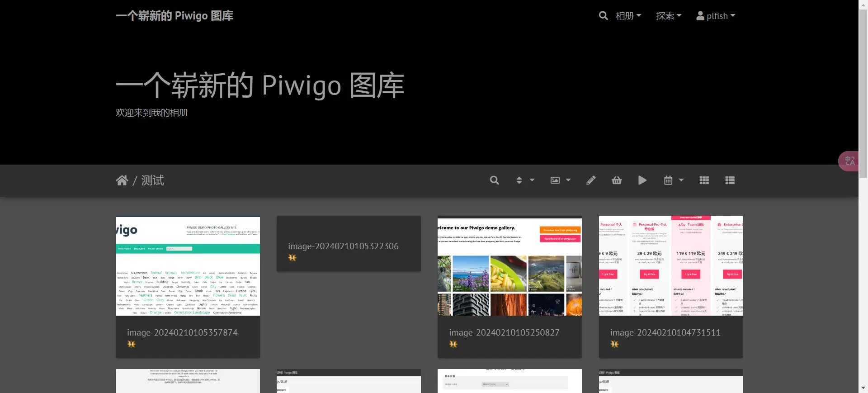Click new-photo star icon under image-20240210105322306
This screenshot has width=868, height=393.
tap(292, 258)
